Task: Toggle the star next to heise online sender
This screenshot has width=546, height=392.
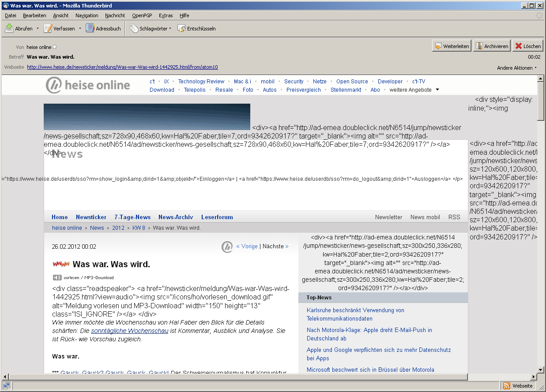Action: click(x=55, y=47)
